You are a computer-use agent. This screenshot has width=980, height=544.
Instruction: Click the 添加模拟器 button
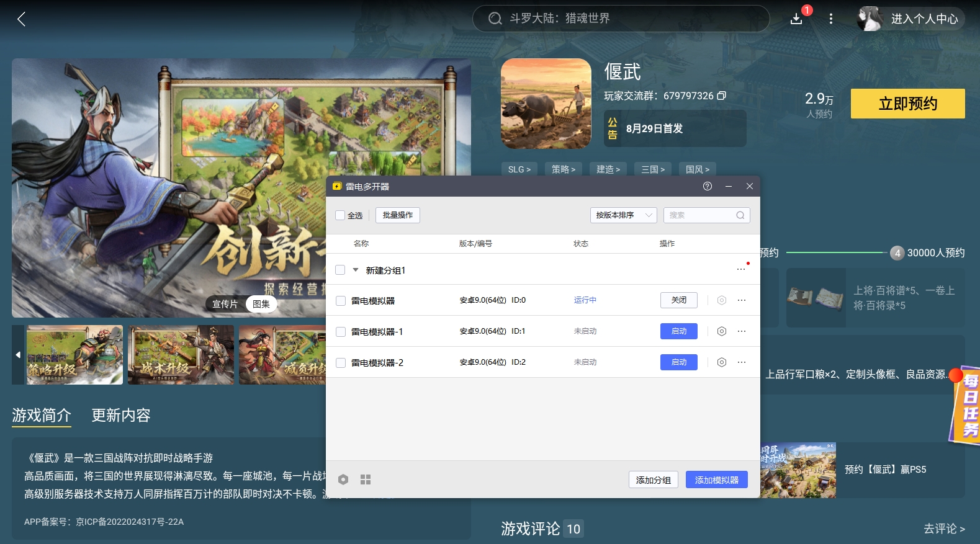click(x=717, y=480)
